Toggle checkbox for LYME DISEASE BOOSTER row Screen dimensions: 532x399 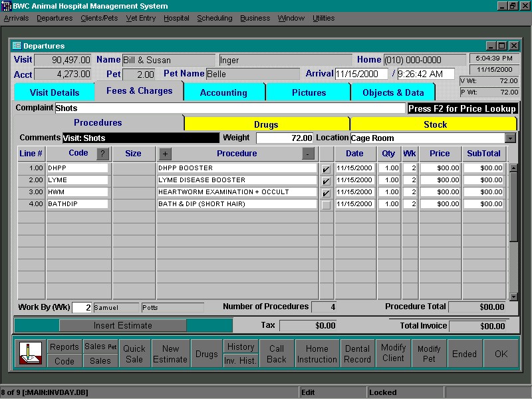[x=326, y=181]
